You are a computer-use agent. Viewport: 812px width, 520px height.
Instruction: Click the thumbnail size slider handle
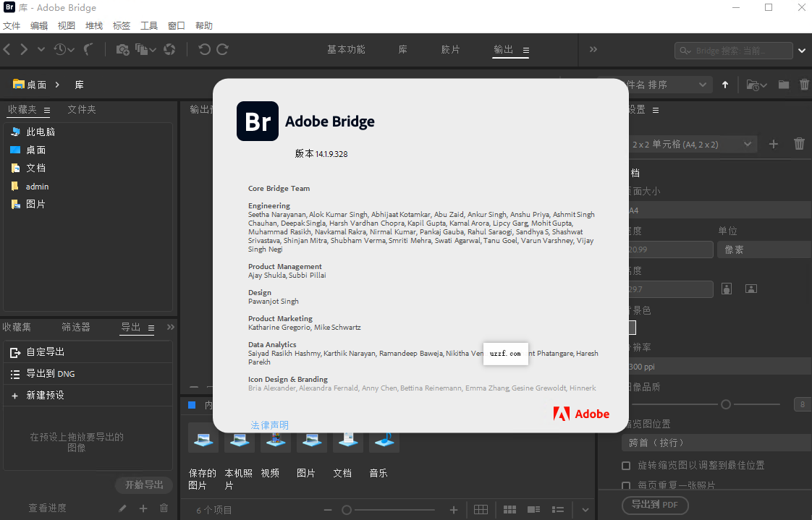click(x=347, y=510)
